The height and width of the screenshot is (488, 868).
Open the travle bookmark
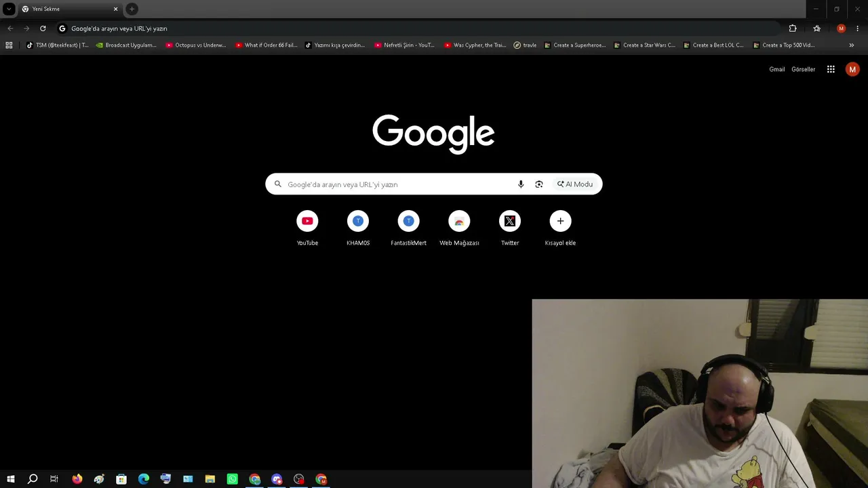[x=525, y=45]
